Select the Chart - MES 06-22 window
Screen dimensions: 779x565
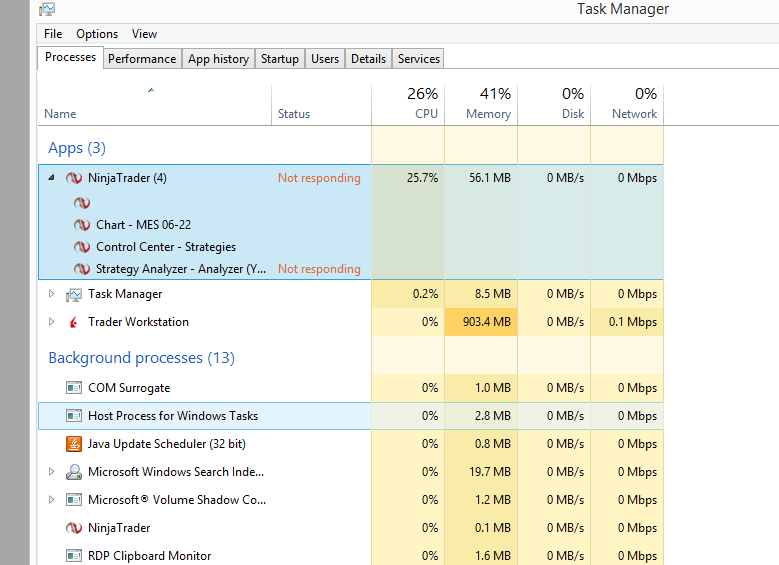click(137, 225)
